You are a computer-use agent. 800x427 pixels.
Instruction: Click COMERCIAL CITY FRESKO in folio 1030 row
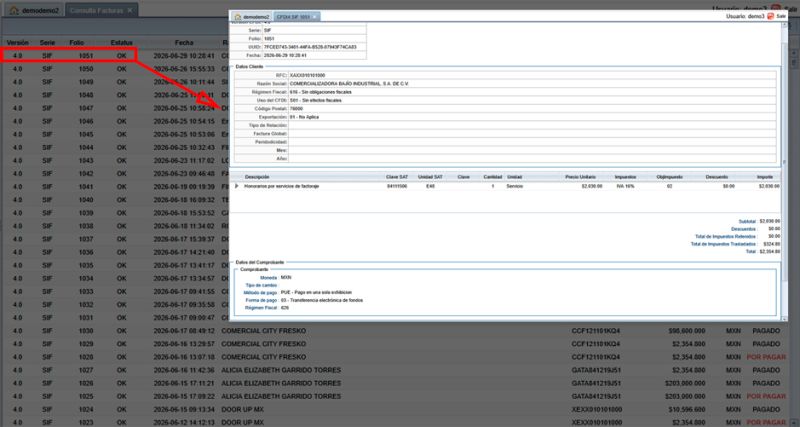coord(264,331)
